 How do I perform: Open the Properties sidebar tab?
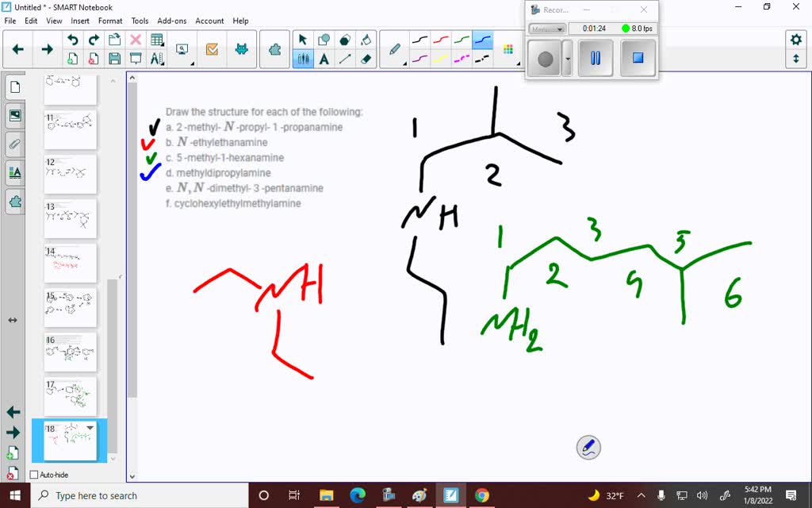coord(15,172)
